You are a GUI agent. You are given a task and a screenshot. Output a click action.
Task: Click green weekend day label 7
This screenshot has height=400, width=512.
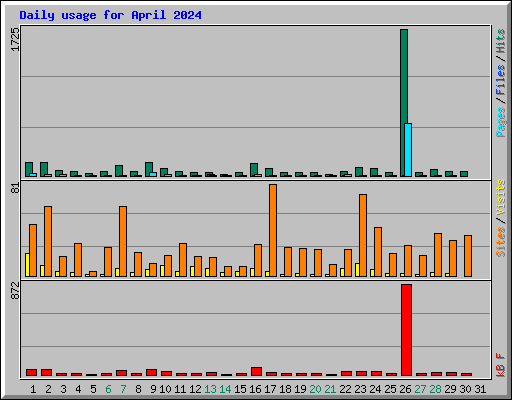click(123, 389)
